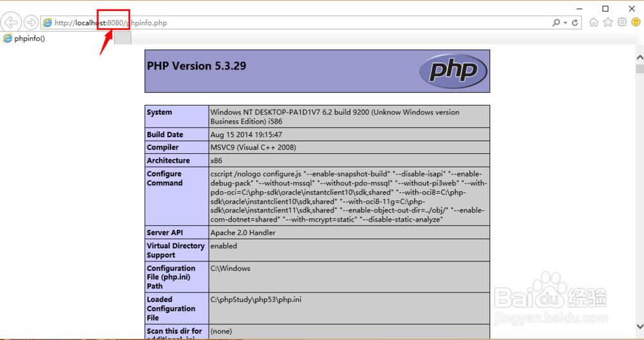The height and width of the screenshot is (340, 644).
Task: Go back using the browser back arrow
Action: 11,22
